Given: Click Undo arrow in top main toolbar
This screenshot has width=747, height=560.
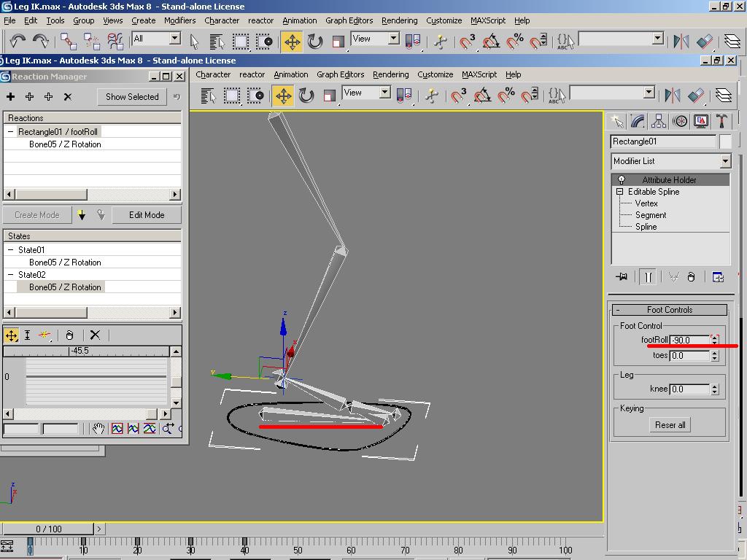Looking at the screenshot, I should coord(18,42).
